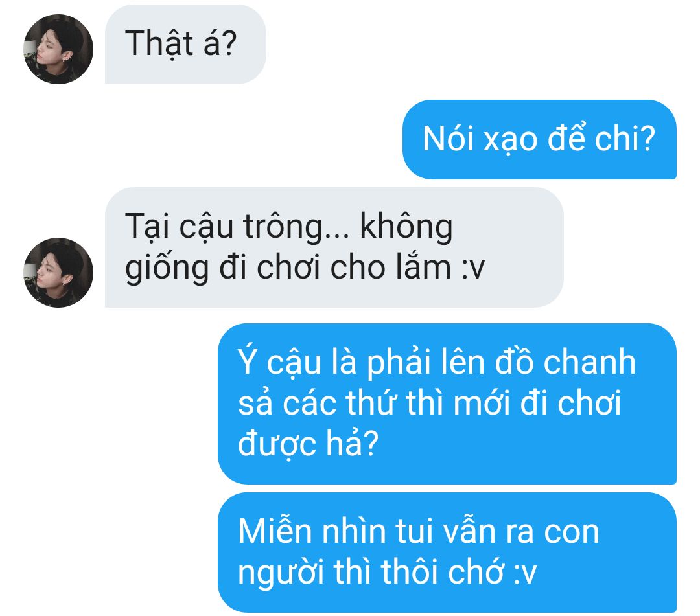
Task: Click the "sả các thứ thì mới đi chơi" line
Action: point(430,404)
